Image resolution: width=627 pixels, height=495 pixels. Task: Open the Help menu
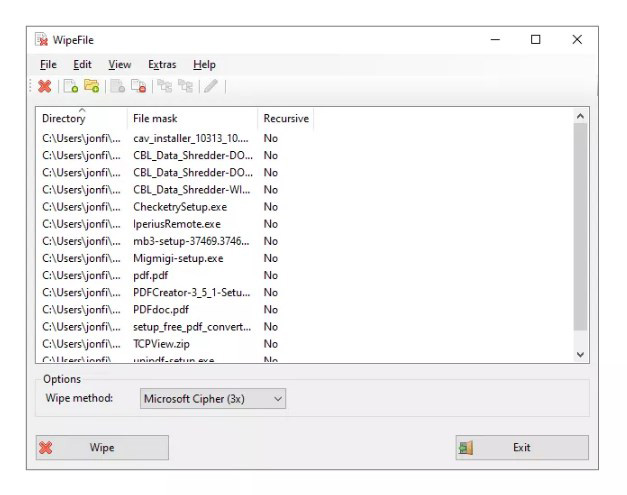point(204,64)
